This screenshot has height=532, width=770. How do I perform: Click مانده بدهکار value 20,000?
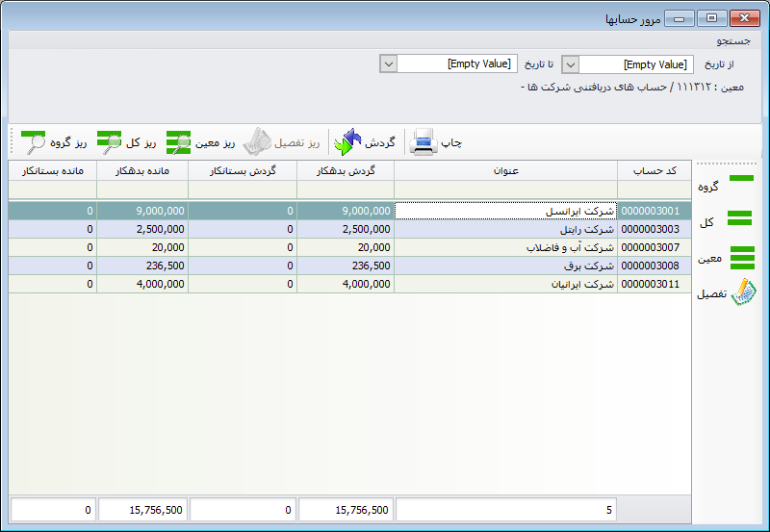167,247
